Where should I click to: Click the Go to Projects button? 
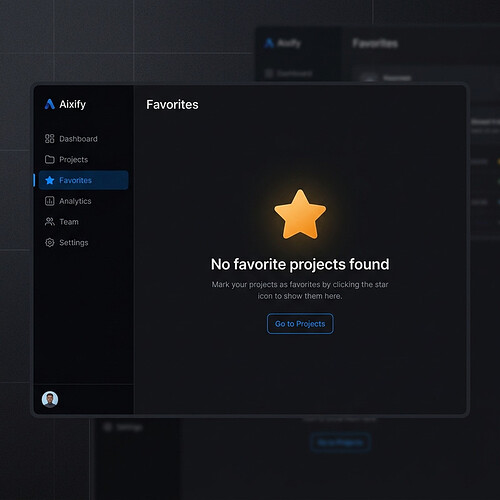coord(300,324)
